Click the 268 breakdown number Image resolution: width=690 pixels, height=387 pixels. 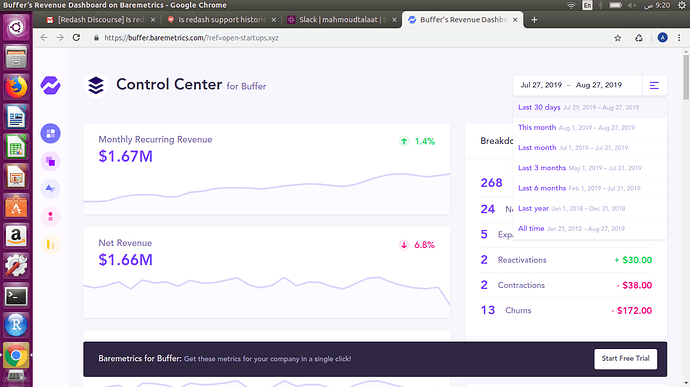pos(492,183)
